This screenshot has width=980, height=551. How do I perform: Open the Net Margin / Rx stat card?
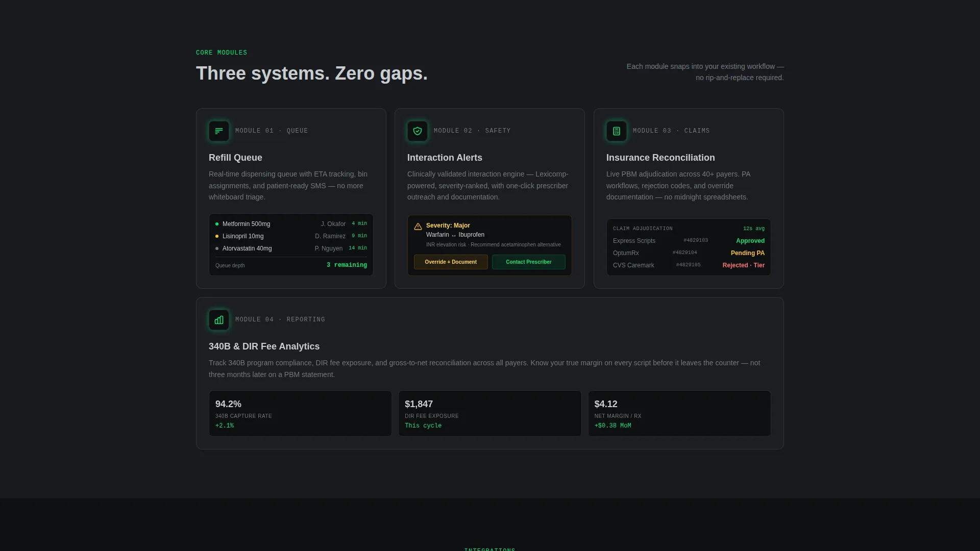click(679, 414)
